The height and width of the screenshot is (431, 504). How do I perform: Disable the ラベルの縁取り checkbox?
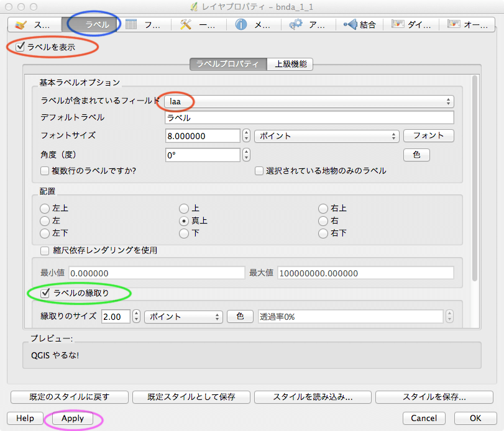pos(45,293)
